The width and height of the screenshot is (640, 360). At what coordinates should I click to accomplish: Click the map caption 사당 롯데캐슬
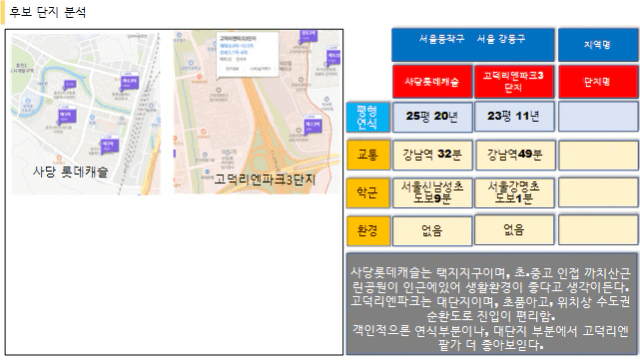click(71, 171)
